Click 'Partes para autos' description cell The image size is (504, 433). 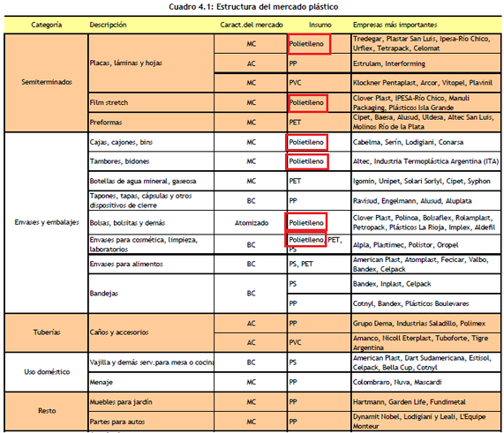[151, 422]
